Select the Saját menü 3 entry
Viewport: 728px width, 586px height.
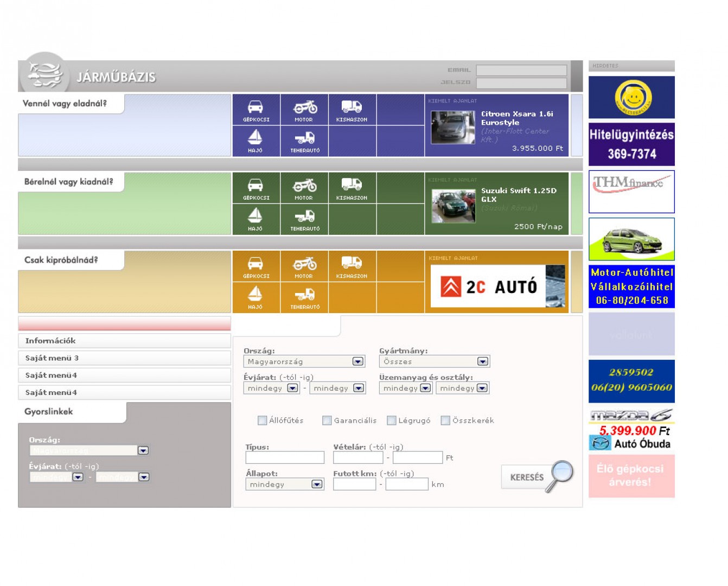point(124,358)
